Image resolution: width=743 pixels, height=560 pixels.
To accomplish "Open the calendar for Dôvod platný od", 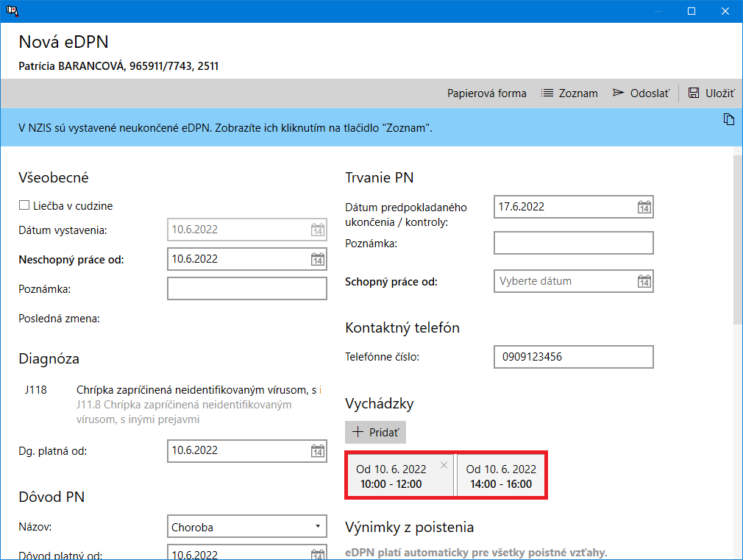I will pyautogui.click(x=317, y=554).
